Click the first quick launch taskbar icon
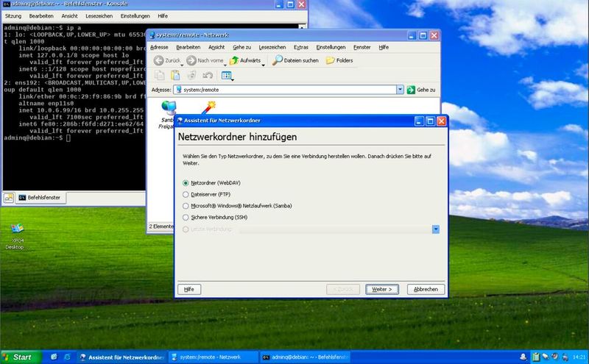Screen dimensions: 589x364 (x=54, y=357)
